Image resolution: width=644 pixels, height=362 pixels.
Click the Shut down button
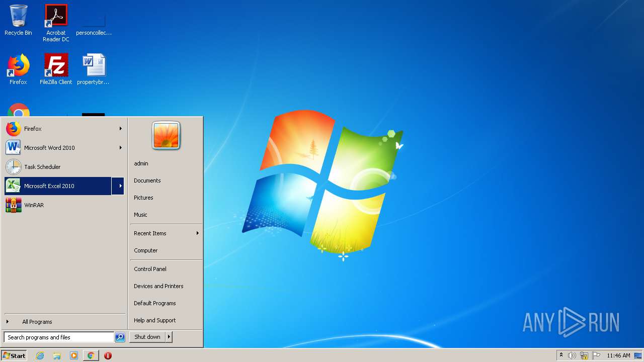pos(147,337)
